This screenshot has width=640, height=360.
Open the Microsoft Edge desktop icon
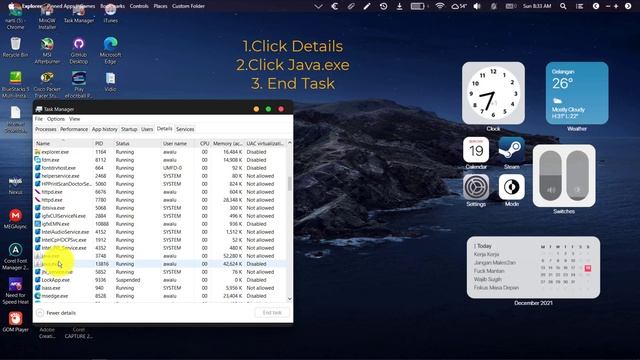pyautogui.click(x=111, y=50)
